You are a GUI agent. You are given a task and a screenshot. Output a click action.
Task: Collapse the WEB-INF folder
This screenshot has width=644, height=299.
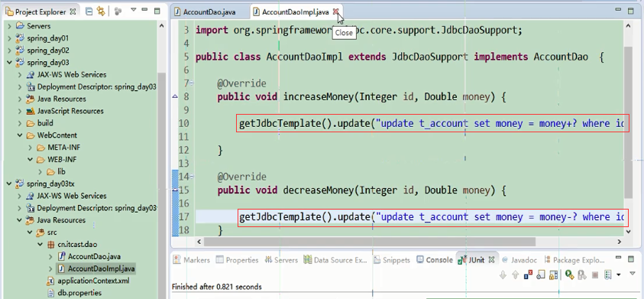pos(30,160)
